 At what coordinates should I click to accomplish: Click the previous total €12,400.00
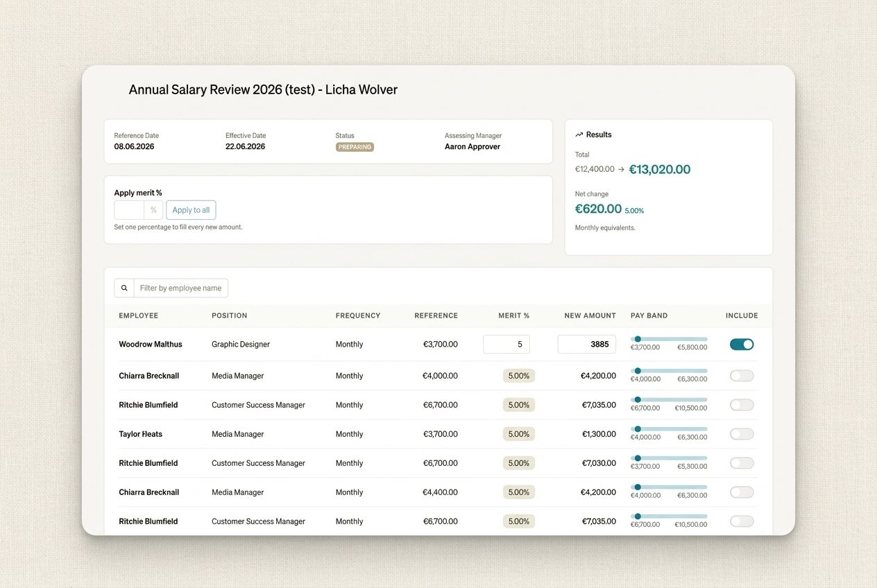tap(595, 169)
